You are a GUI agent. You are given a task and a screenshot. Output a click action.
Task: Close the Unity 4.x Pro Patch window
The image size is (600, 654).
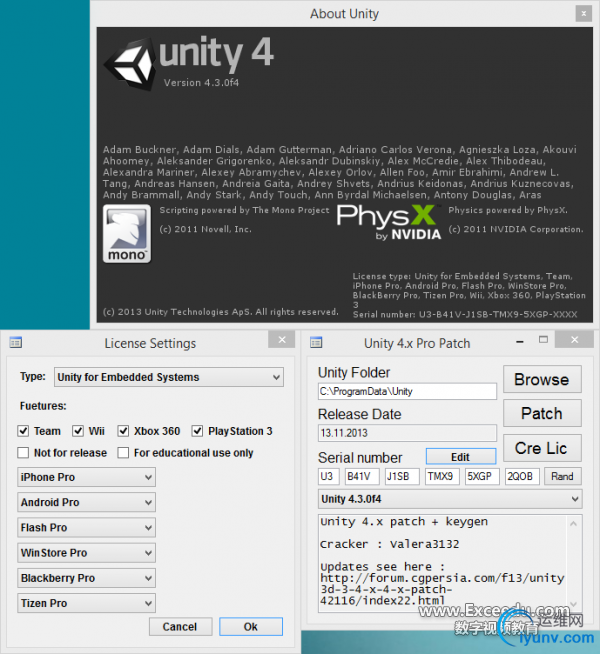575,340
